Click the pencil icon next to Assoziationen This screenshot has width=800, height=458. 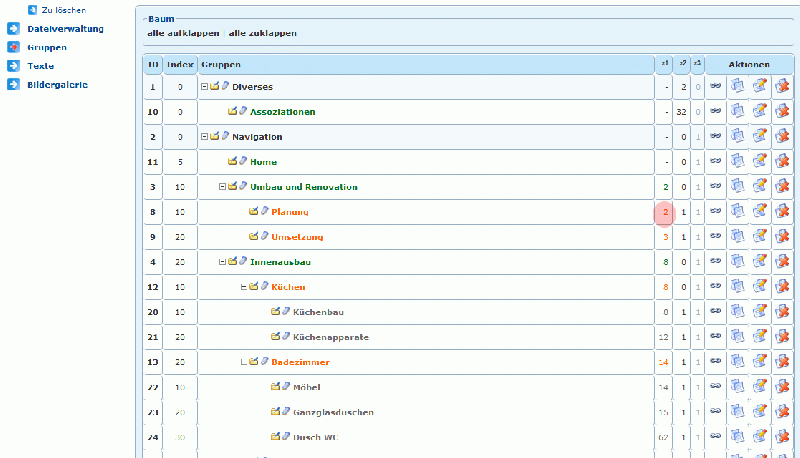click(x=243, y=111)
